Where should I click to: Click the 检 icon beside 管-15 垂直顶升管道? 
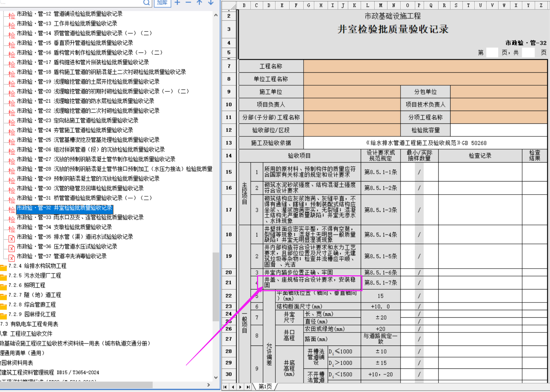[x=12, y=44]
